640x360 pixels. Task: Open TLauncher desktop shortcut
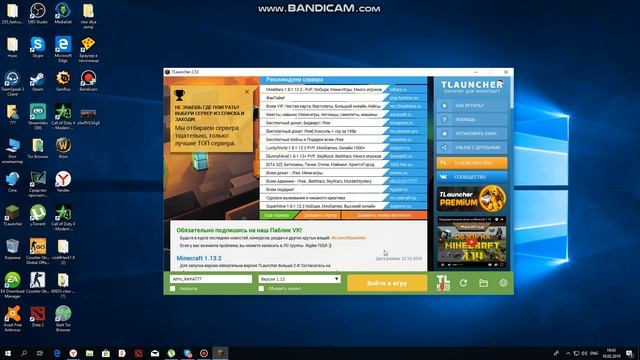12,216
